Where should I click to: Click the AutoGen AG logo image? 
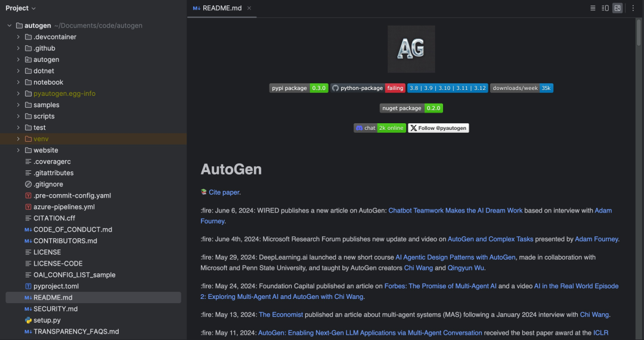pos(411,49)
